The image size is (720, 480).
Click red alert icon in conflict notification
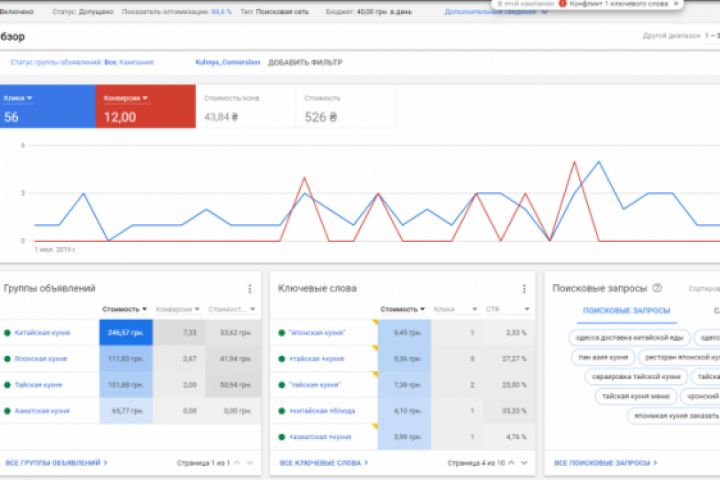point(562,4)
